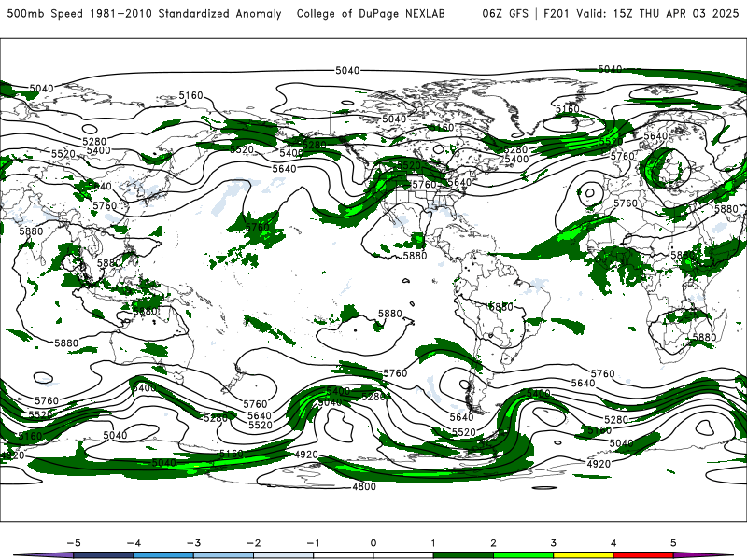Click the '5880' contour label off Mexico's west coast
This screenshot has height=560, width=747.
click(415, 256)
